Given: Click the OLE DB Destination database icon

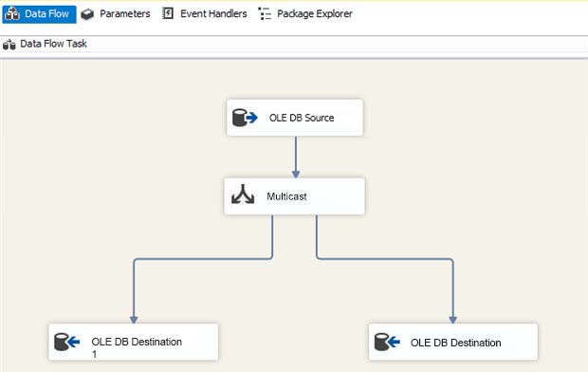Looking at the screenshot, I should tap(387, 342).
